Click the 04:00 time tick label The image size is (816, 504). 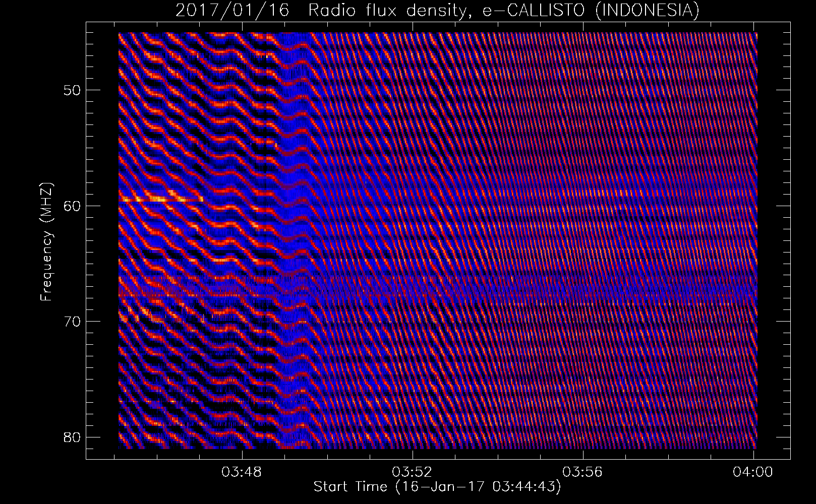coord(753,473)
